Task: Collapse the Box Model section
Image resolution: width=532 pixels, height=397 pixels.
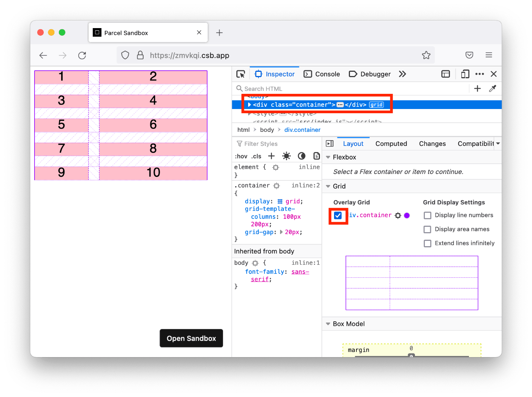Action: (x=328, y=324)
